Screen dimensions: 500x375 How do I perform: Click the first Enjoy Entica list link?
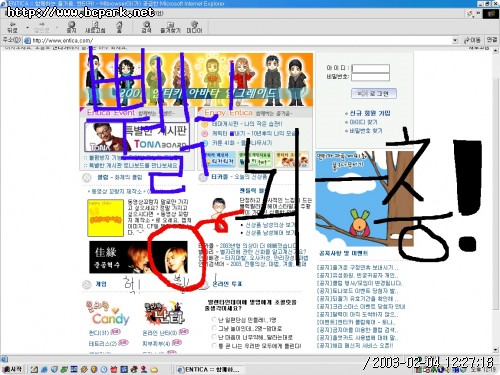tap(247, 124)
